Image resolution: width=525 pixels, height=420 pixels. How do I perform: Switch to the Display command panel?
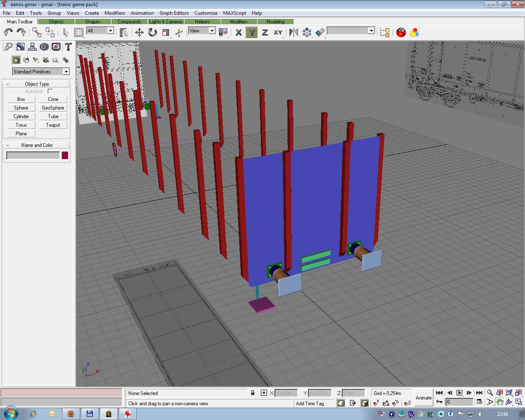pos(56,47)
